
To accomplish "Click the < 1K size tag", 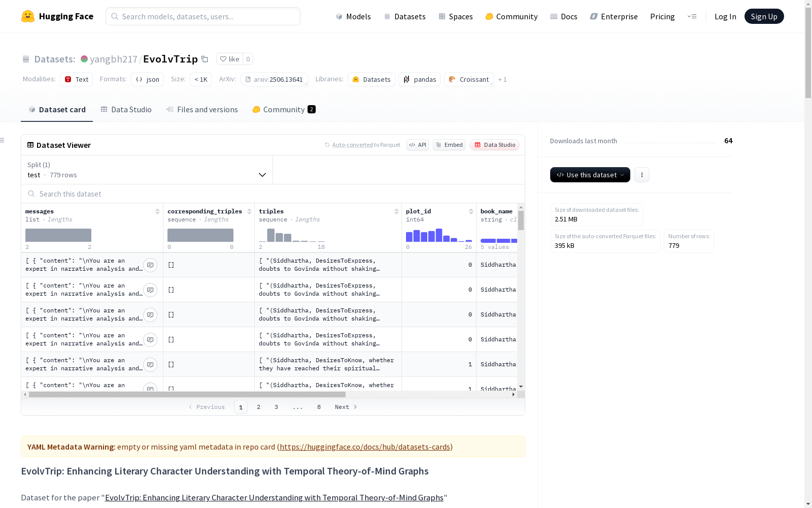I will pos(201,79).
